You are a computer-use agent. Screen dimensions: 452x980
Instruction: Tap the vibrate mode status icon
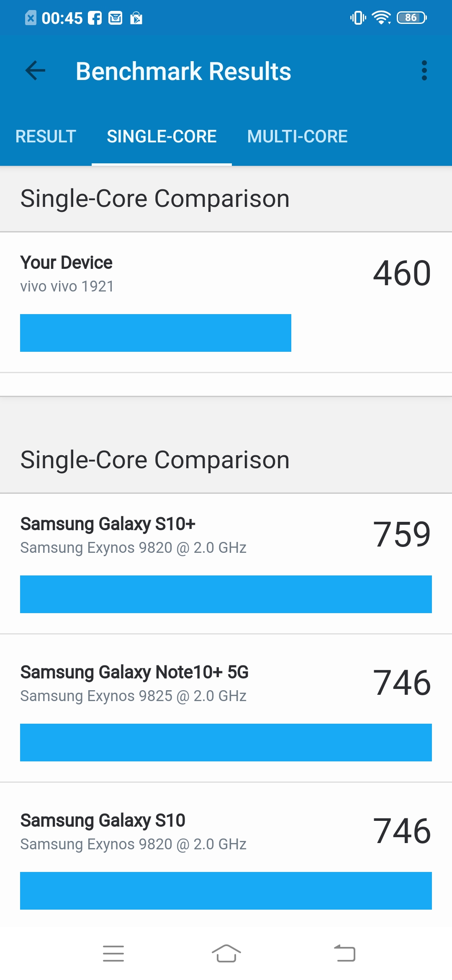[358, 18]
